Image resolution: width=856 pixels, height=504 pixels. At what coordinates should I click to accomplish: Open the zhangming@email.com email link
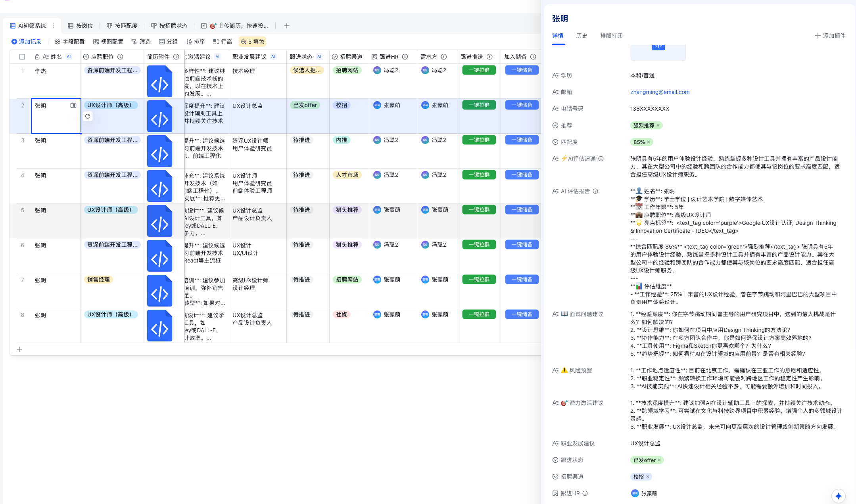point(660,92)
